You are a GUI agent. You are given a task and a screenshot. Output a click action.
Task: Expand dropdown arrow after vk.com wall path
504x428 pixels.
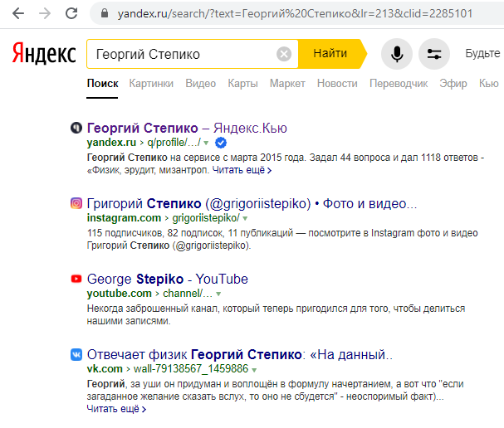click(254, 370)
